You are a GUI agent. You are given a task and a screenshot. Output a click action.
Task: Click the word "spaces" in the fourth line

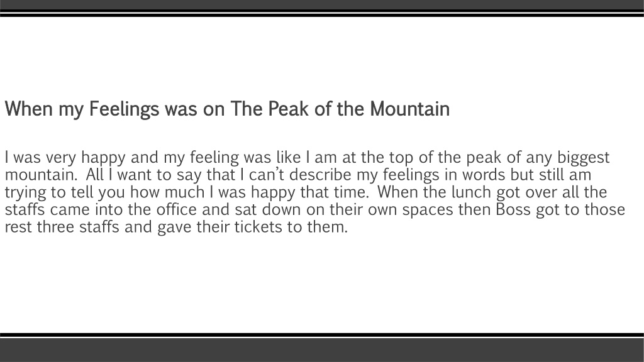428,210
